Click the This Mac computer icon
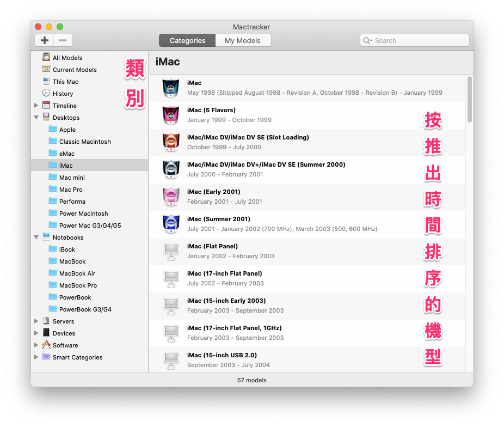This screenshot has width=504, height=427. [x=46, y=81]
